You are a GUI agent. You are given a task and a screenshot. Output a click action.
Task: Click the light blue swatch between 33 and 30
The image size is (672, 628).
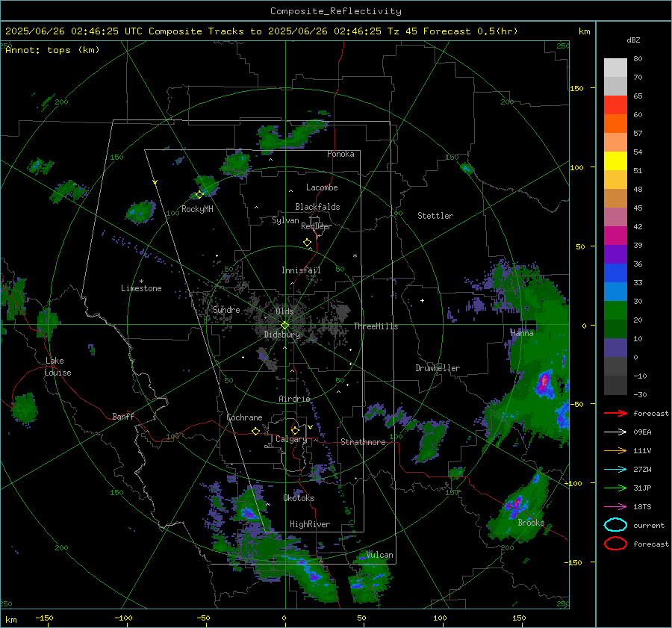point(615,292)
